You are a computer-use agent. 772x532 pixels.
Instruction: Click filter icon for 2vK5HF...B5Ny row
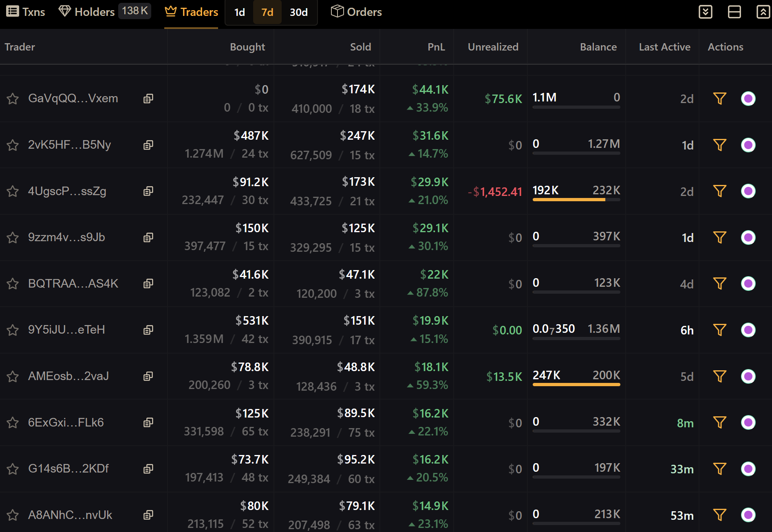coord(719,145)
